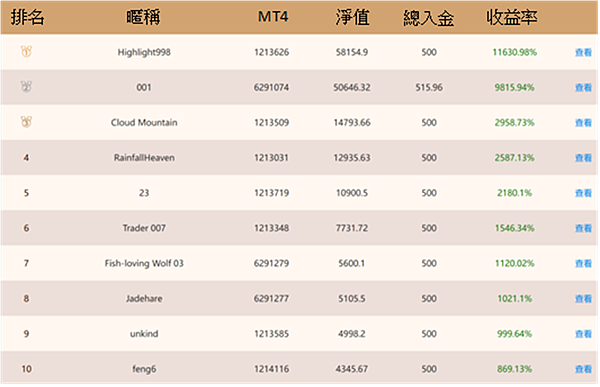The image size is (600, 387).
Task: Click the MT4 column header
Action: (x=272, y=17)
